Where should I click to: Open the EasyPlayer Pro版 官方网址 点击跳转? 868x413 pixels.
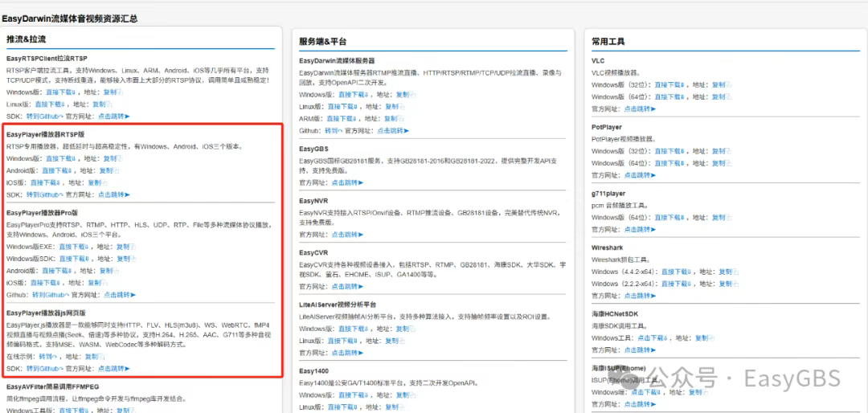[x=120, y=295]
